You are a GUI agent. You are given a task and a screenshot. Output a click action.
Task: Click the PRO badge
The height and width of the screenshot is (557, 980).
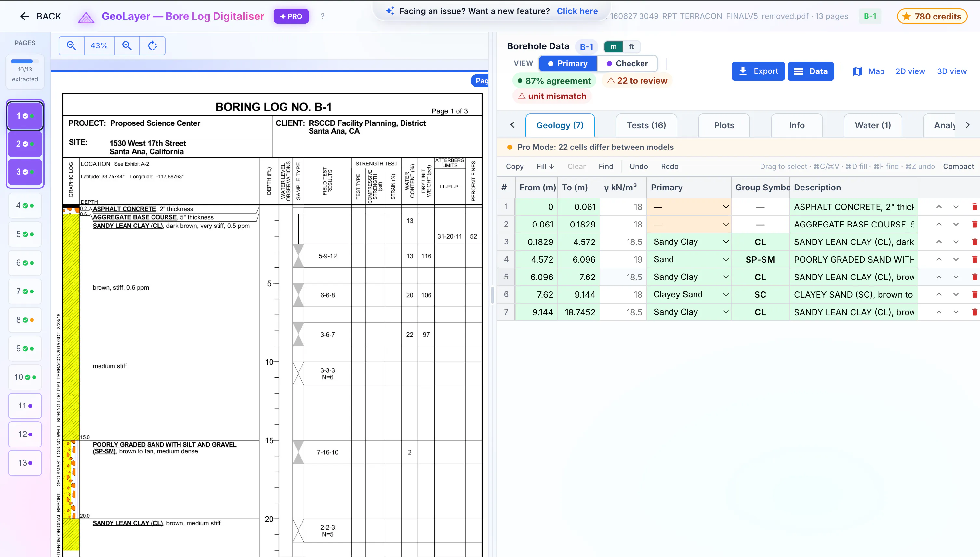click(291, 16)
